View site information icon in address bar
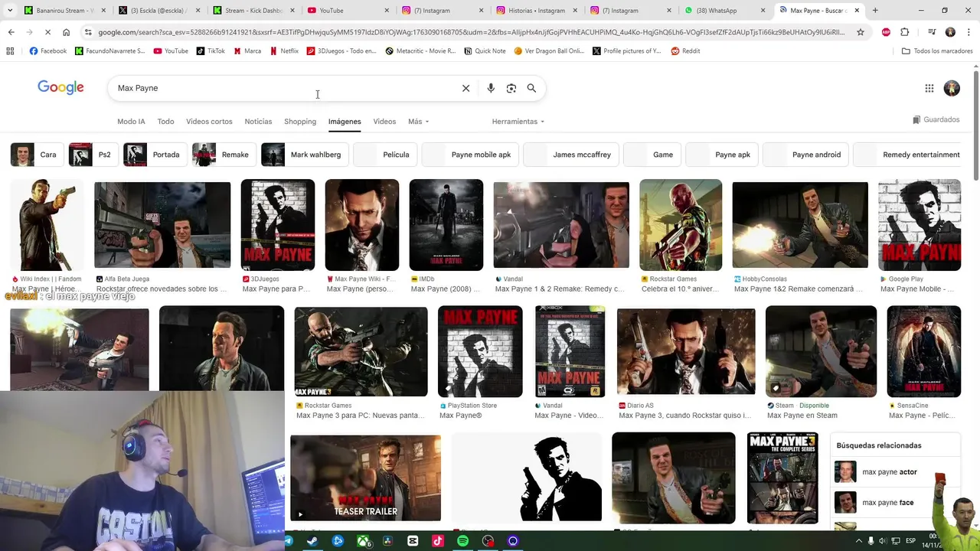This screenshot has width=980, height=551. [89, 32]
